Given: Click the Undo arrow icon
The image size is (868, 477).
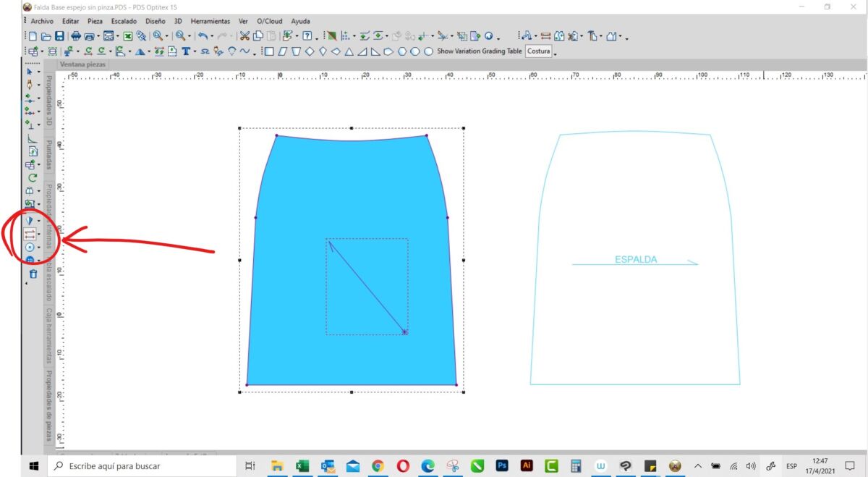Looking at the screenshot, I should 204,35.
